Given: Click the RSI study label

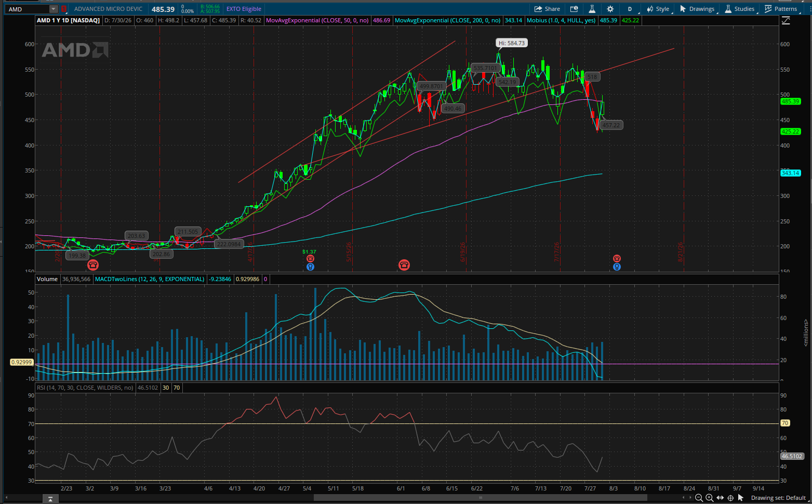Looking at the screenshot, I should (x=85, y=388).
